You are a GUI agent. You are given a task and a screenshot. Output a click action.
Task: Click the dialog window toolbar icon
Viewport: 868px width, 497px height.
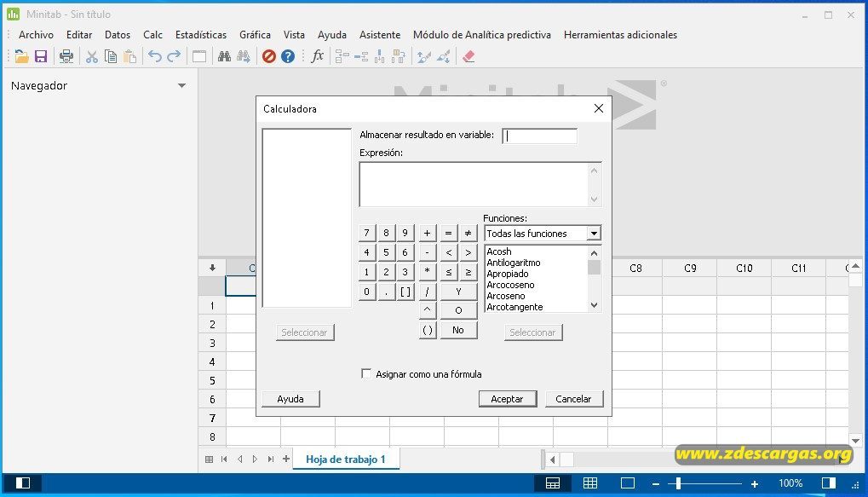pos(199,56)
